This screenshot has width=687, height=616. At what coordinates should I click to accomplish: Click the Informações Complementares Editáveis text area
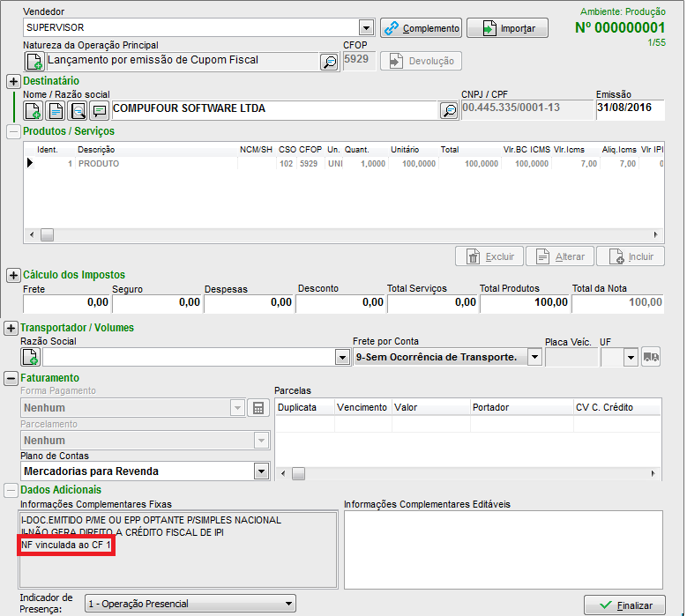point(502,548)
